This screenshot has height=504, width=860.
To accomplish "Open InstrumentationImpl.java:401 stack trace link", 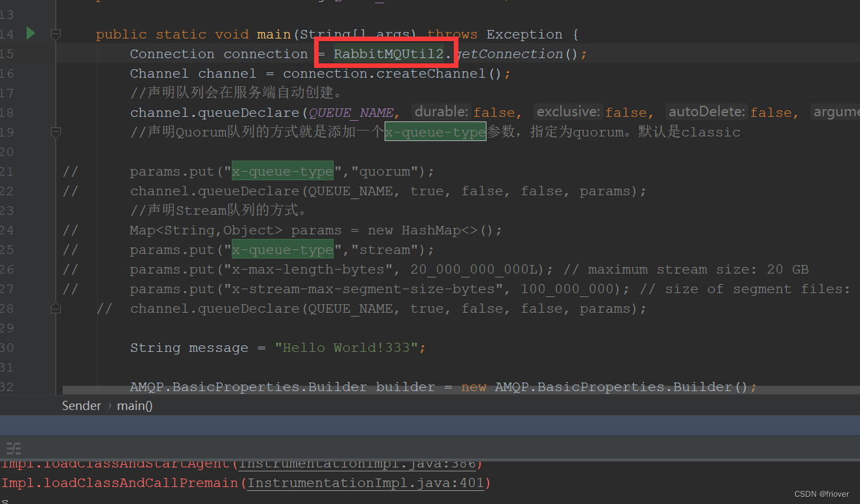I will pyautogui.click(x=366, y=483).
